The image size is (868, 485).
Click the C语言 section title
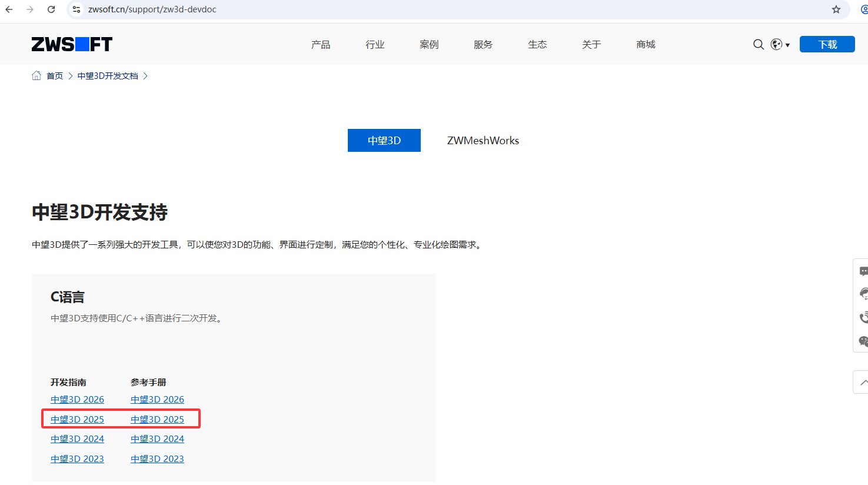click(x=68, y=297)
